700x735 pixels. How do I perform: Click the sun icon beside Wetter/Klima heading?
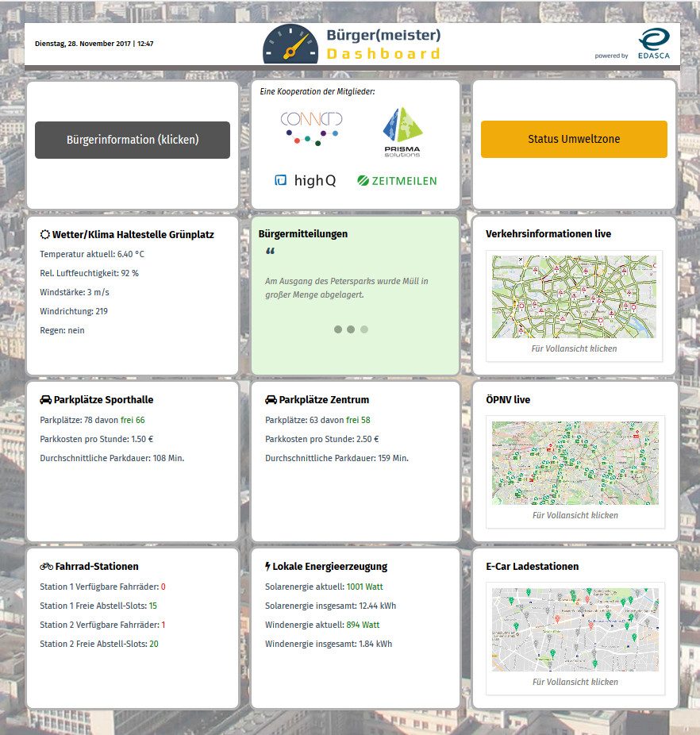click(45, 235)
